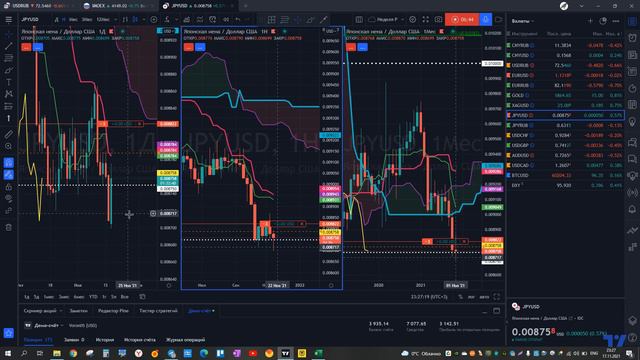
Task: Select the 1D date range button
Action: click(27, 297)
